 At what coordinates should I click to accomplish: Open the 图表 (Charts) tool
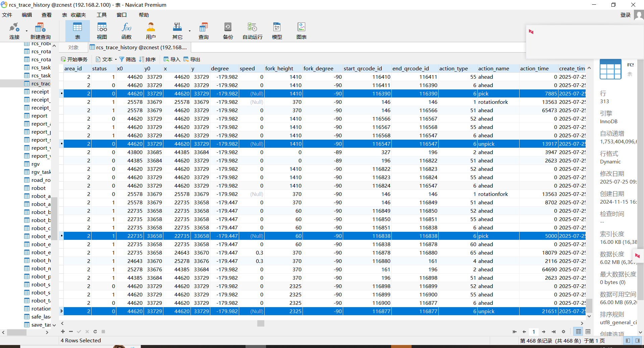click(x=301, y=31)
